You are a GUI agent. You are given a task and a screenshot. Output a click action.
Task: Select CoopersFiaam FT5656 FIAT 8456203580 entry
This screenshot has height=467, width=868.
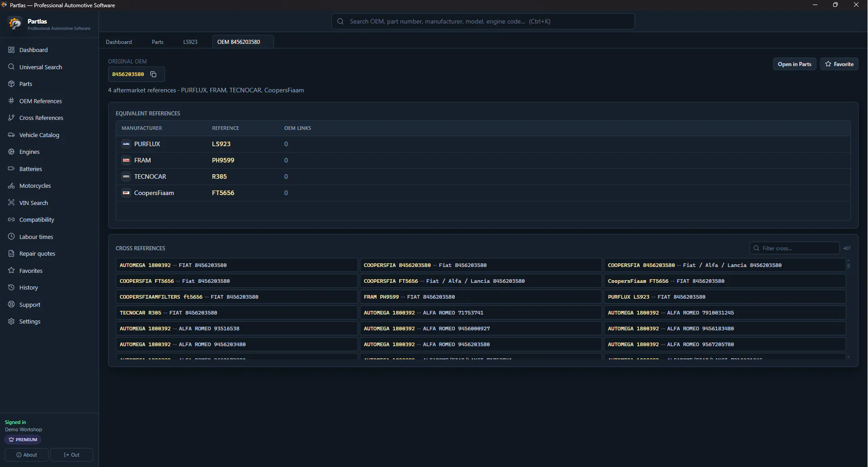[725, 281]
